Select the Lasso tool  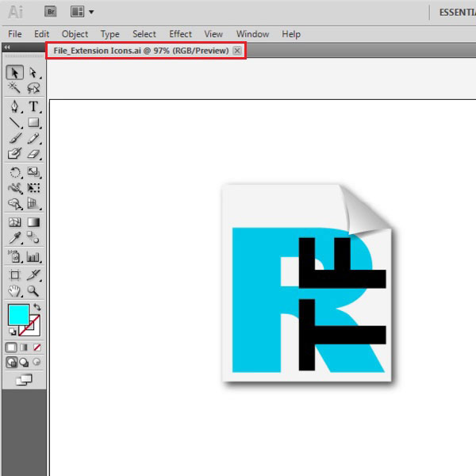point(33,88)
